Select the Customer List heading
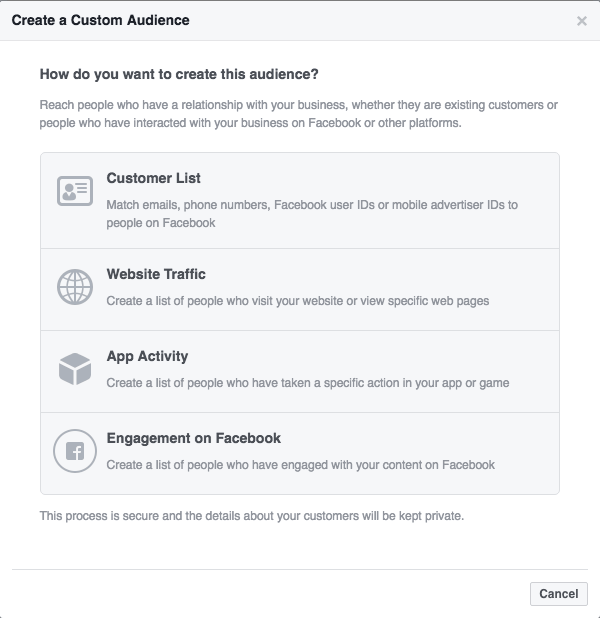600x618 pixels. coord(153,178)
